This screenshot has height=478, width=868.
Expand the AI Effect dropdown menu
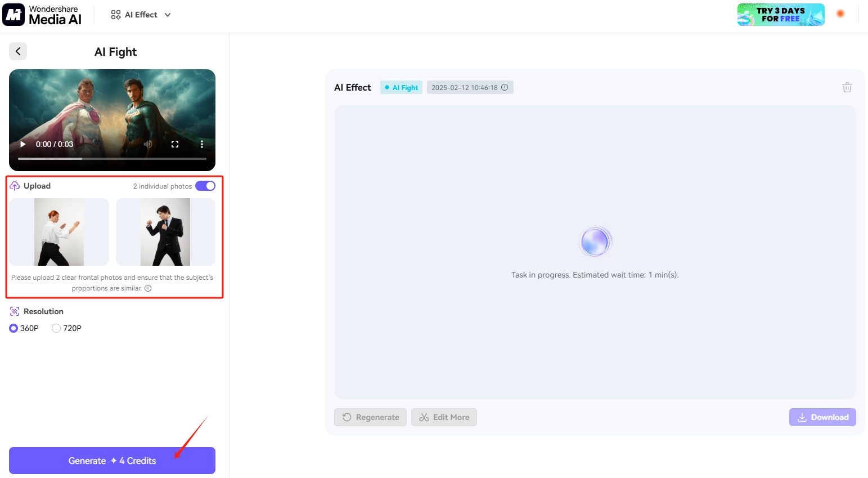point(141,15)
